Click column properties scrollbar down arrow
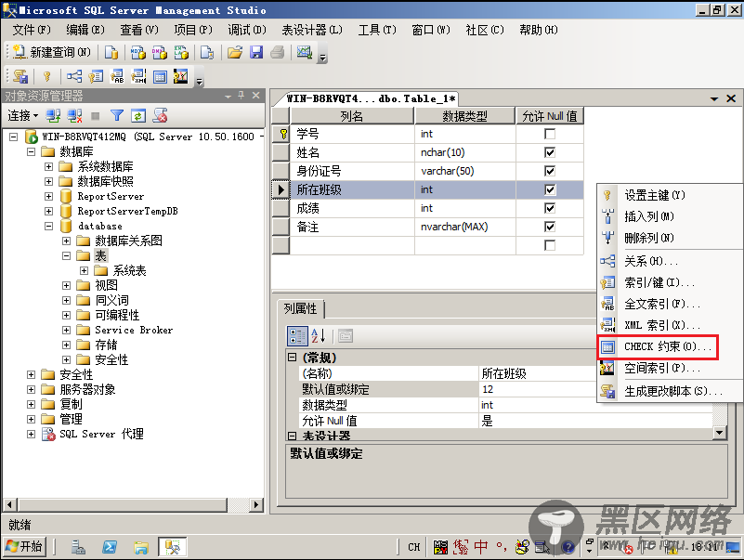 (719, 433)
